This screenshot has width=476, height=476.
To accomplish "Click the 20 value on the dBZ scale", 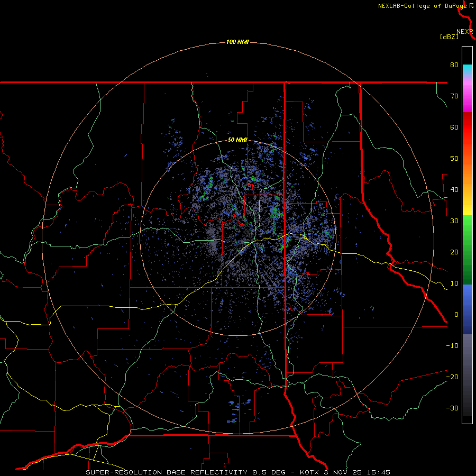I will pyautogui.click(x=454, y=252).
